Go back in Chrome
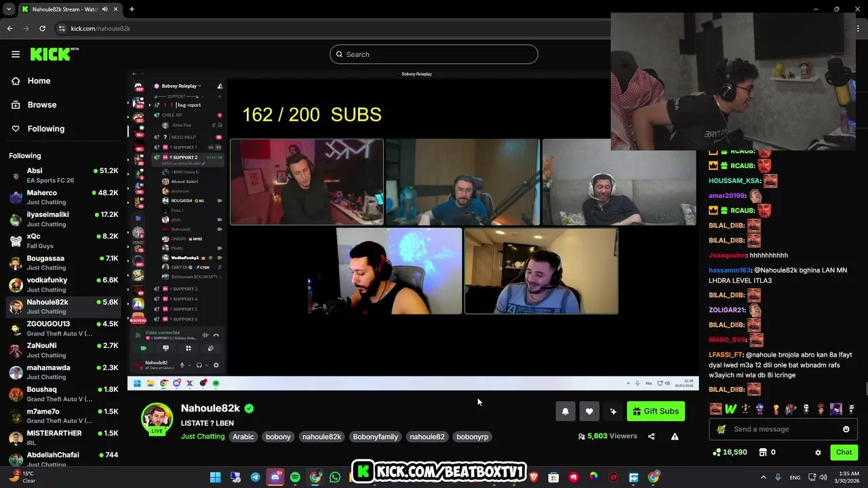The height and width of the screenshot is (488, 868). click(9, 28)
